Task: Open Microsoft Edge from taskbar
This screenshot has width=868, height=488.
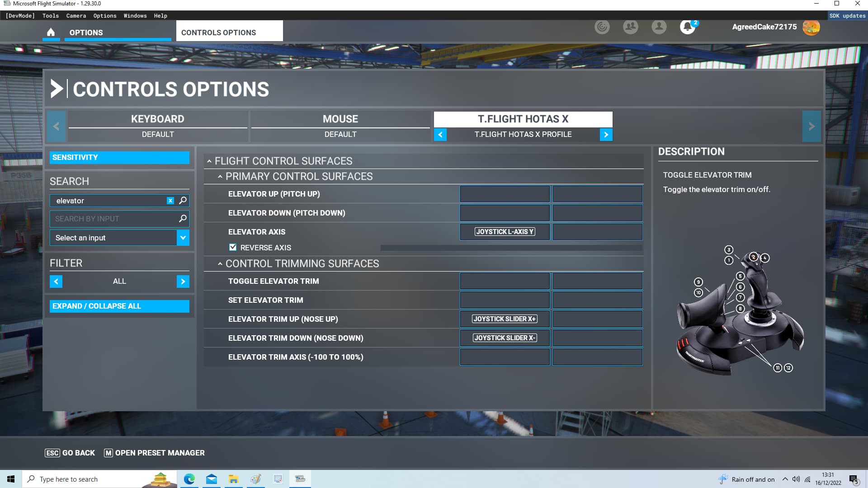Action: tap(189, 479)
